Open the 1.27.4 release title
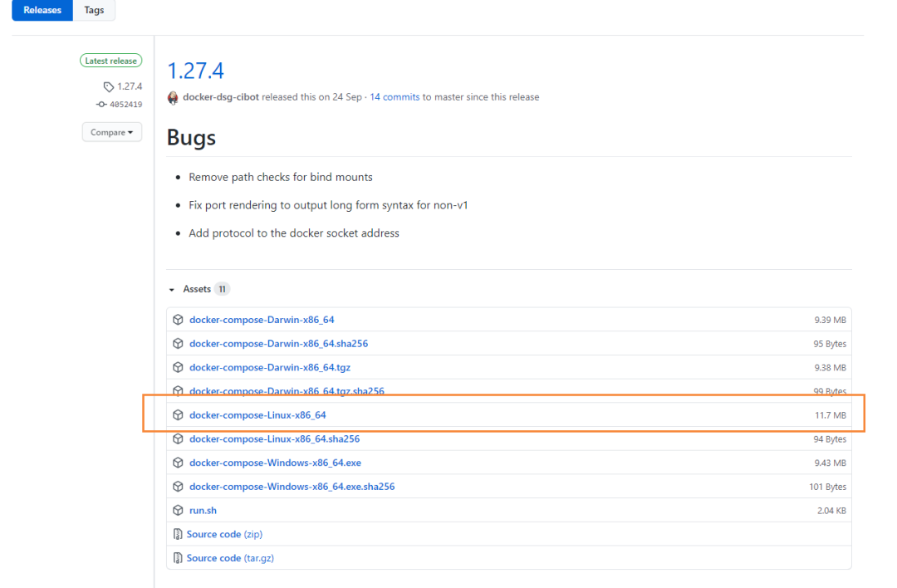The width and height of the screenshot is (897, 588). (195, 71)
